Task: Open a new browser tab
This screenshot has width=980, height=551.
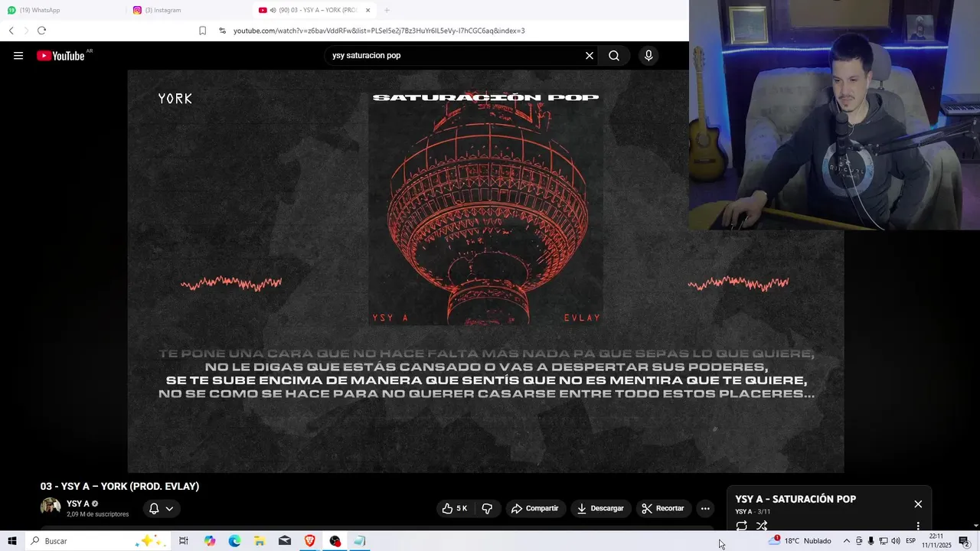Action: pos(387,10)
